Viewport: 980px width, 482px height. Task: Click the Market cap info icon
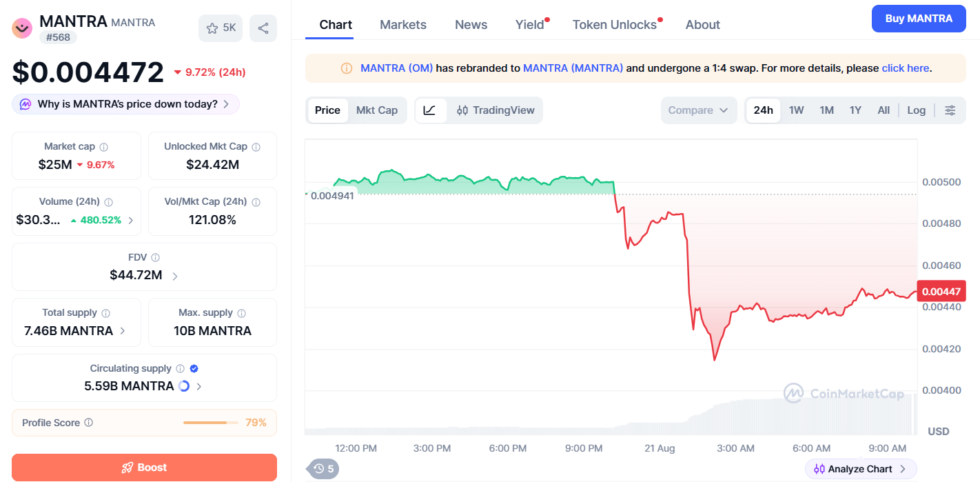click(x=104, y=147)
